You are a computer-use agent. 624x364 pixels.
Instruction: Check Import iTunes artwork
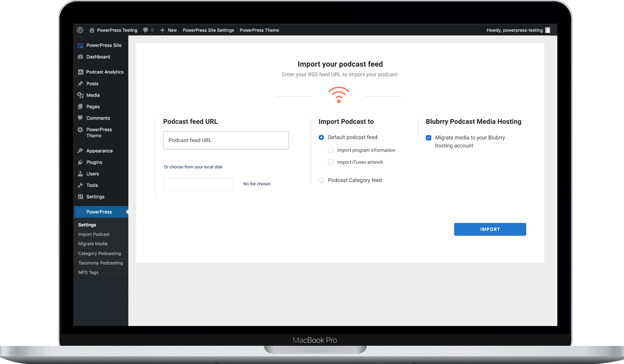tap(331, 162)
